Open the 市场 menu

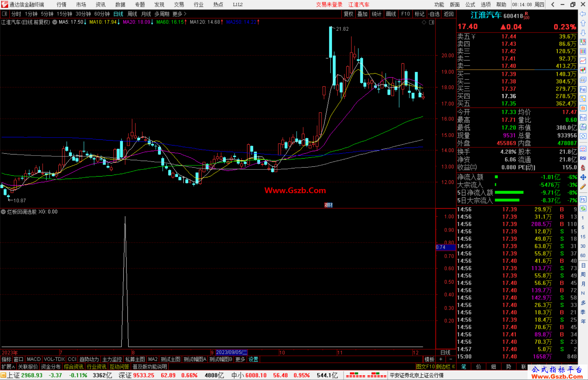[x=81, y=5]
